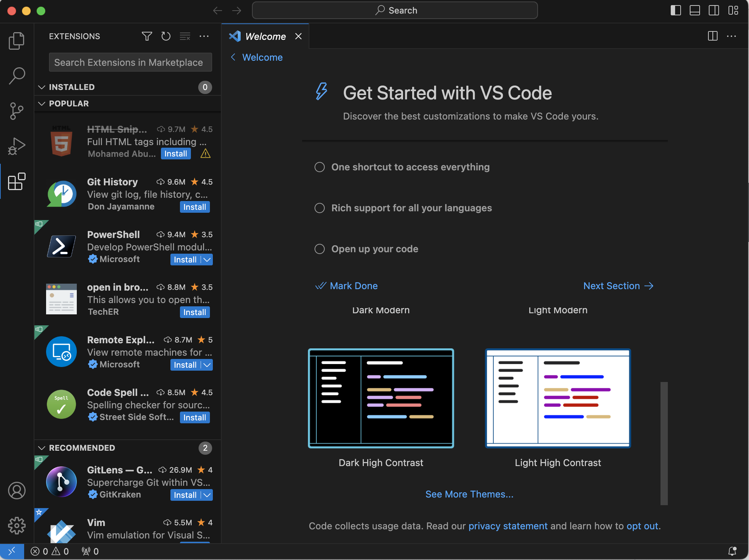The image size is (749, 560).
Task: Go forward with navigation arrow
Action: click(237, 11)
